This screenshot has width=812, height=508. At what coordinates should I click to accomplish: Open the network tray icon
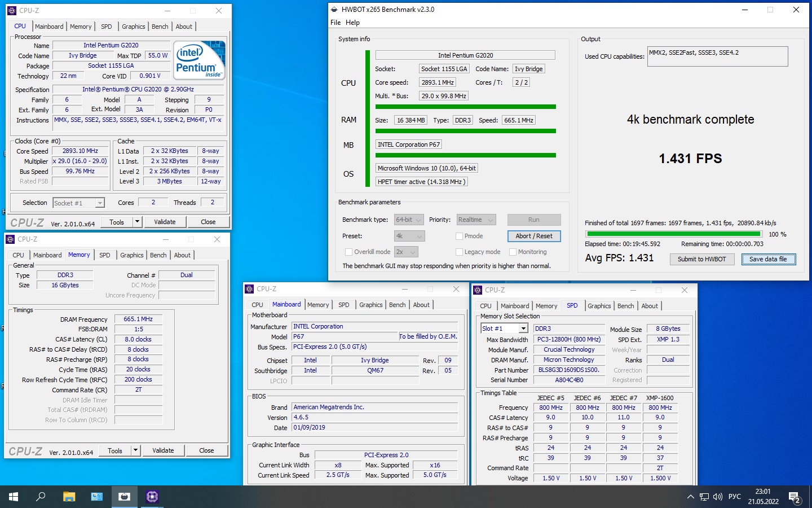[x=704, y=497]
